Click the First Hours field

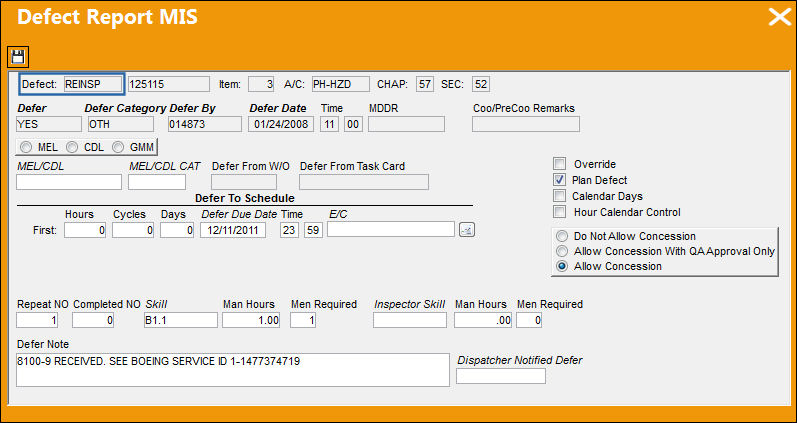85,230
